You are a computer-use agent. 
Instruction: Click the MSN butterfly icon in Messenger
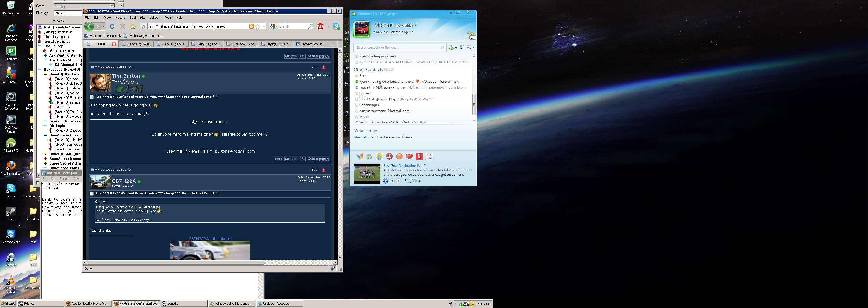tap(360, 156)
